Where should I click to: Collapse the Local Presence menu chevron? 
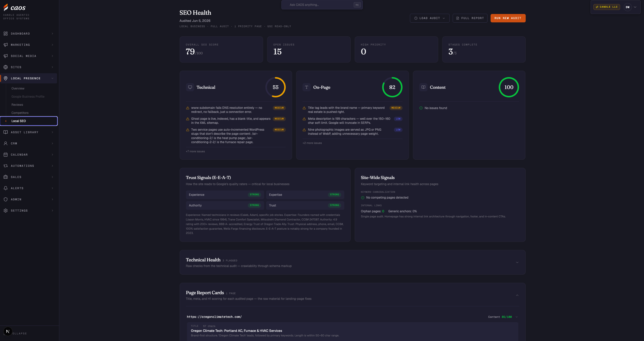tap(52, 78)
